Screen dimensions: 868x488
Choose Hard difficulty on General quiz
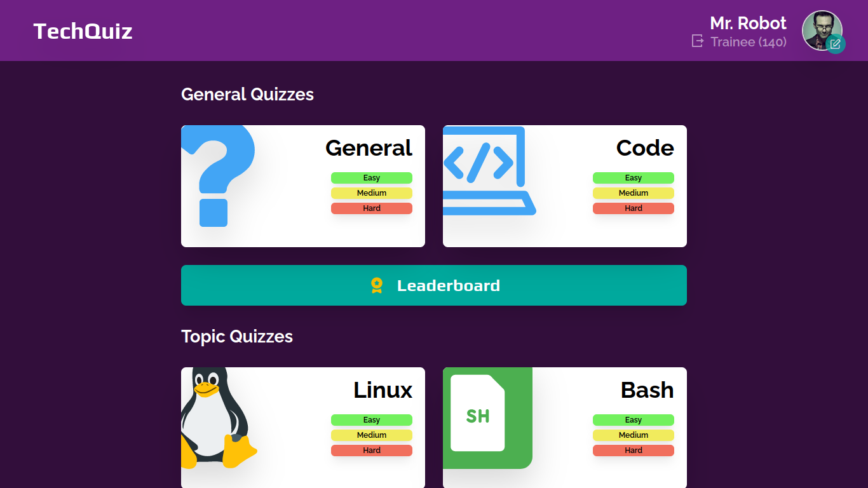[x=372, y=208]
